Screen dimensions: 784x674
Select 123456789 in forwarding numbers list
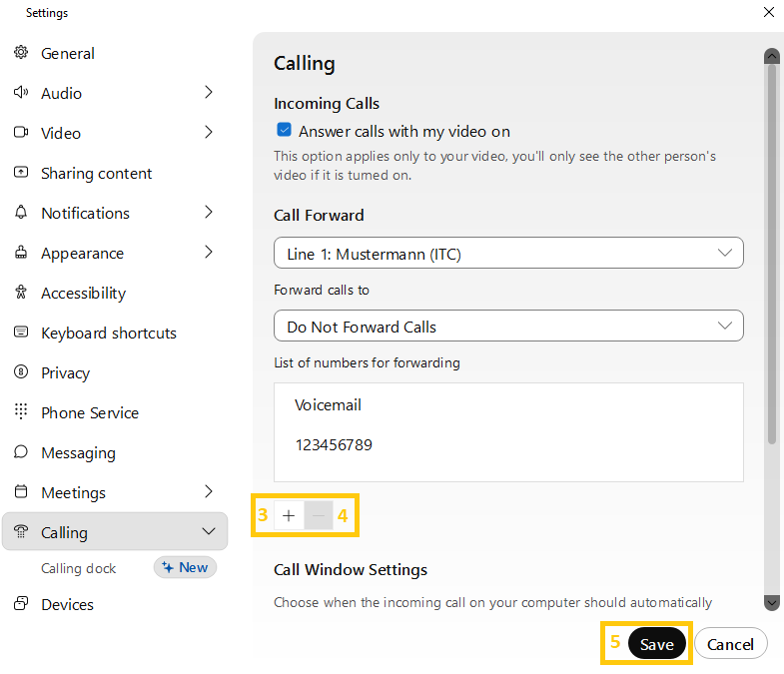(x=334, y=445)
